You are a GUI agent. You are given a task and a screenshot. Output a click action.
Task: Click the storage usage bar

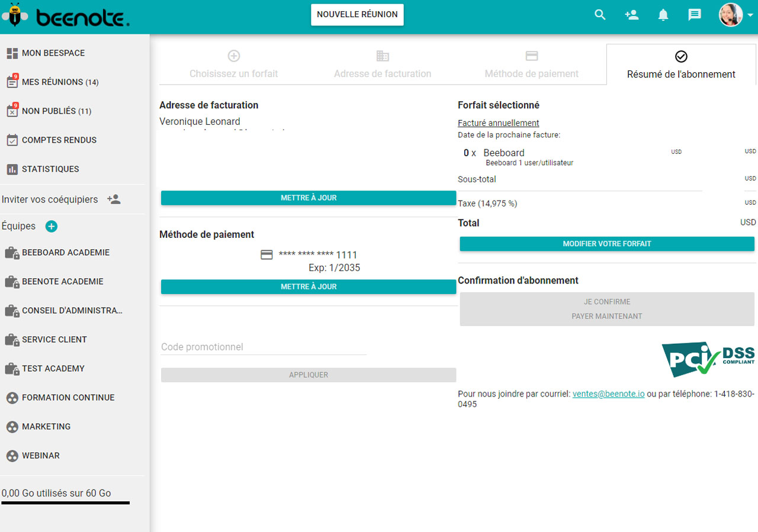[x=65, y=503]
